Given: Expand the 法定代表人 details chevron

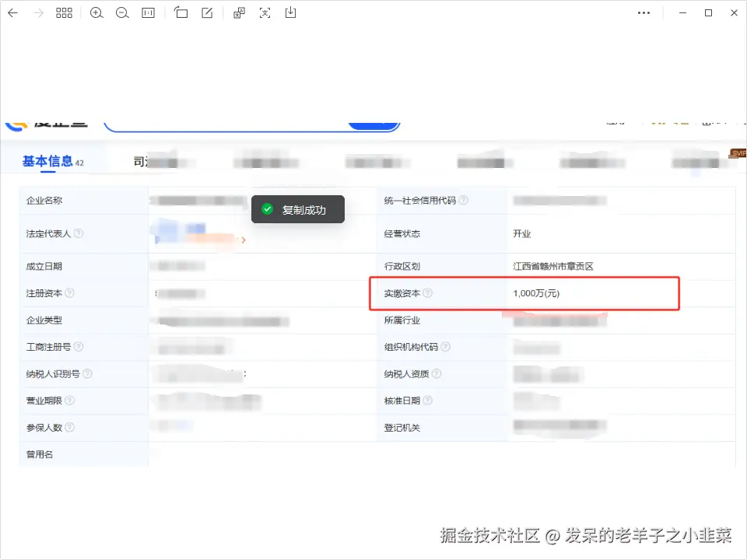Looking at the screenshot, I should tap(244, 240).
